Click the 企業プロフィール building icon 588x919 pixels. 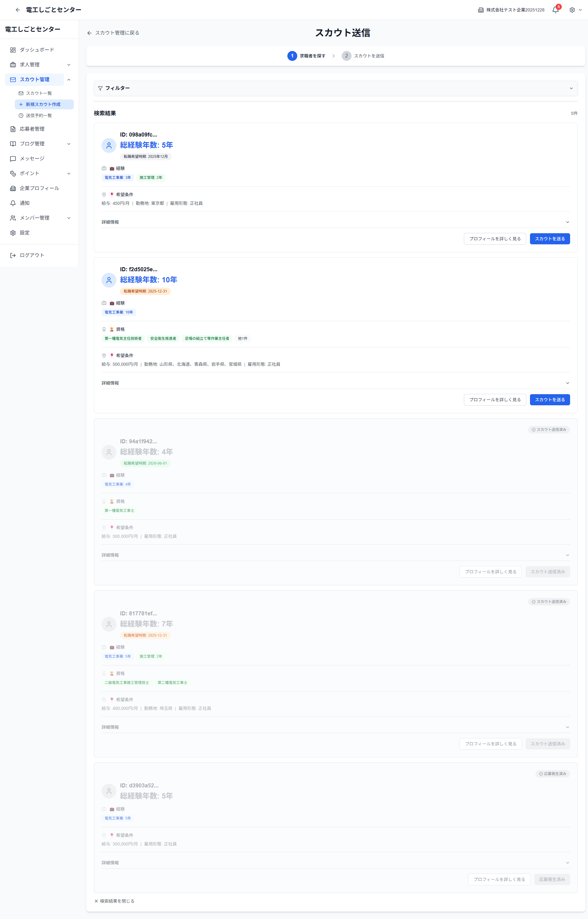[13, 188]
